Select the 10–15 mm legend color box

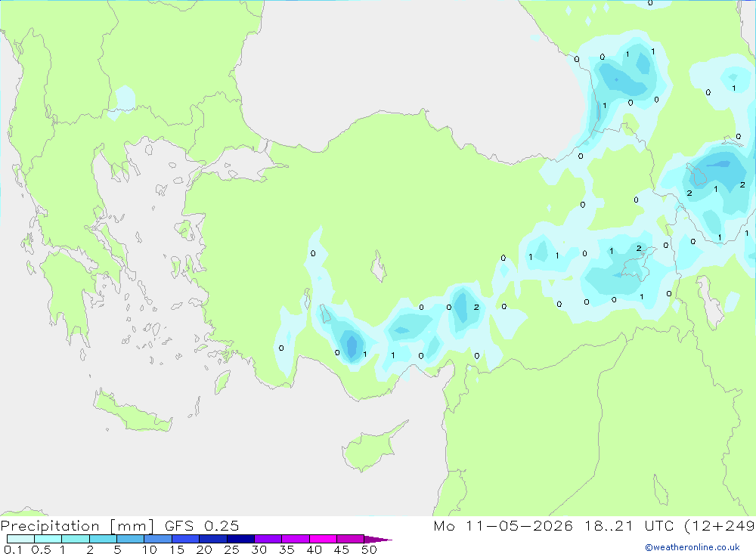158,539
